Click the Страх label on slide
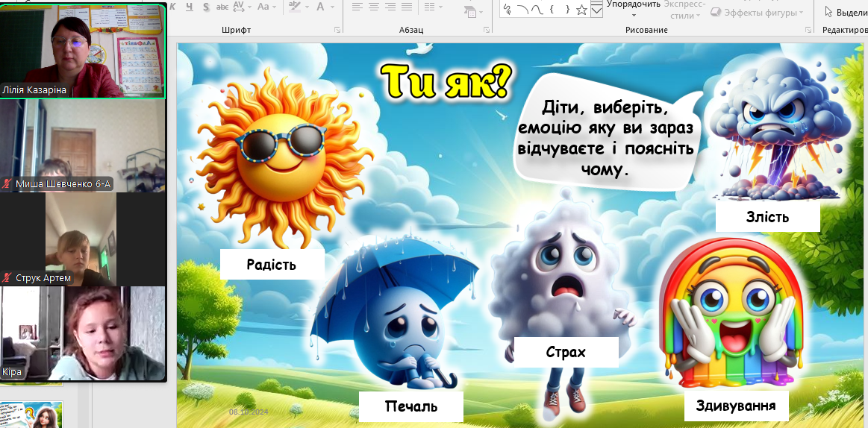This screenshot has width=868, height=428. (x=566, y=352)
